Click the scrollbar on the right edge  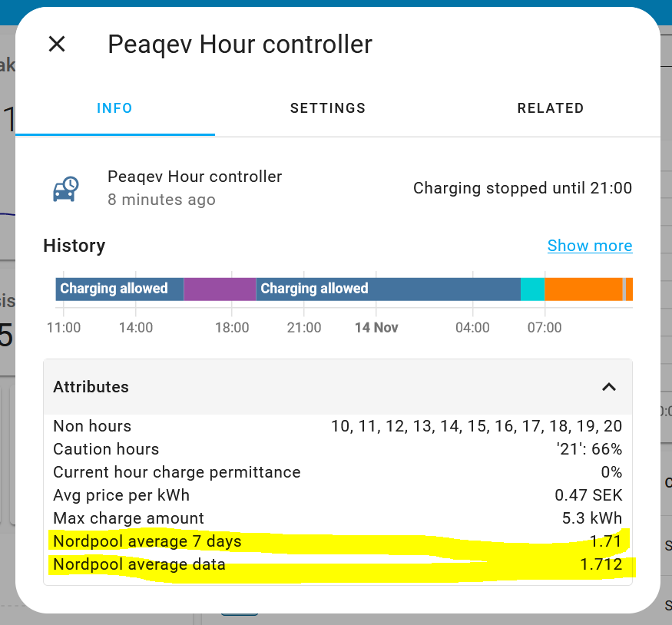point(666,307)
